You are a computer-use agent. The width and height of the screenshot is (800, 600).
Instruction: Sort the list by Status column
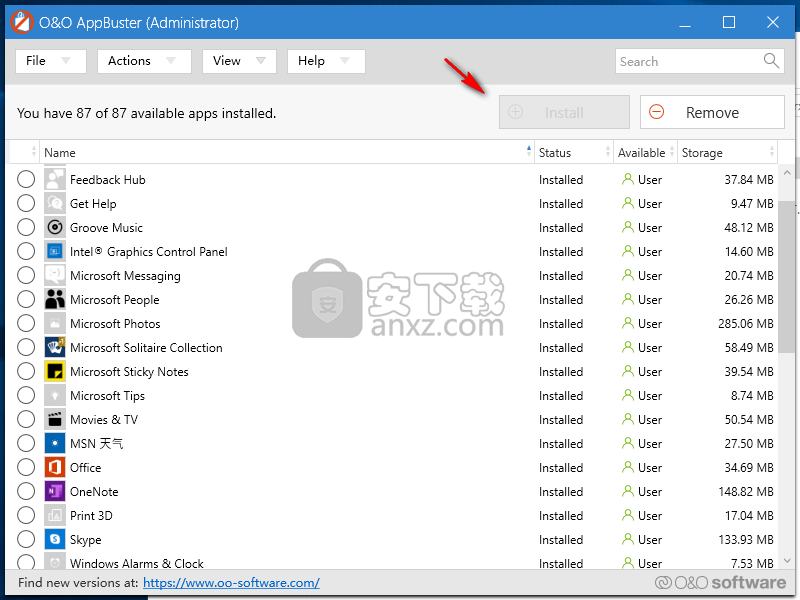tap(573, 152)
